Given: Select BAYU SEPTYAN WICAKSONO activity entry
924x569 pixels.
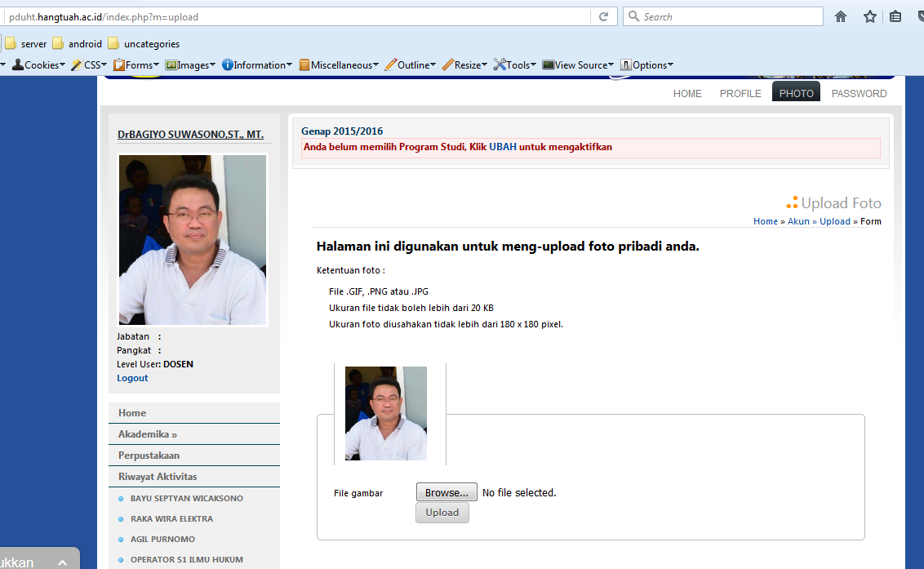Looking at the screenshot, I should pos(186,498).
